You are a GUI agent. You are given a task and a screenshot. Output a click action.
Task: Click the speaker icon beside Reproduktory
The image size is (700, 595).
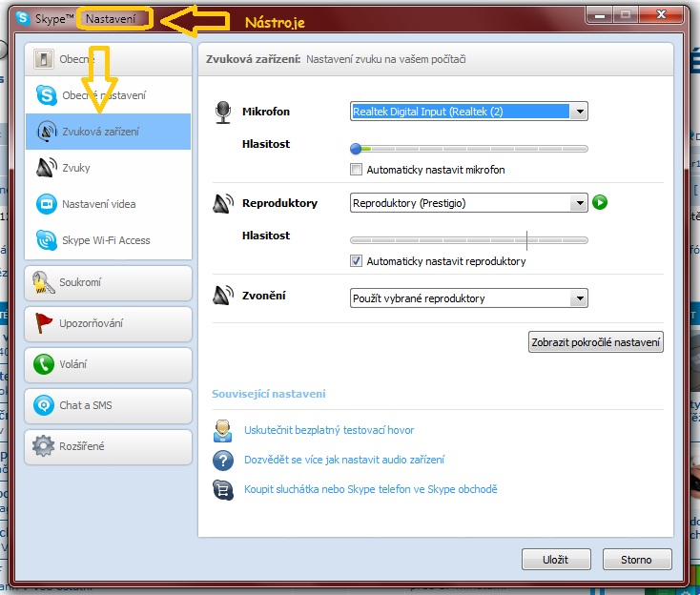[x=223, y=203]
